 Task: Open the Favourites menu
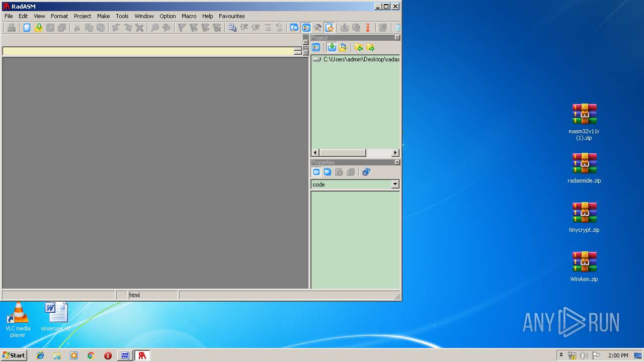point(232,16)
